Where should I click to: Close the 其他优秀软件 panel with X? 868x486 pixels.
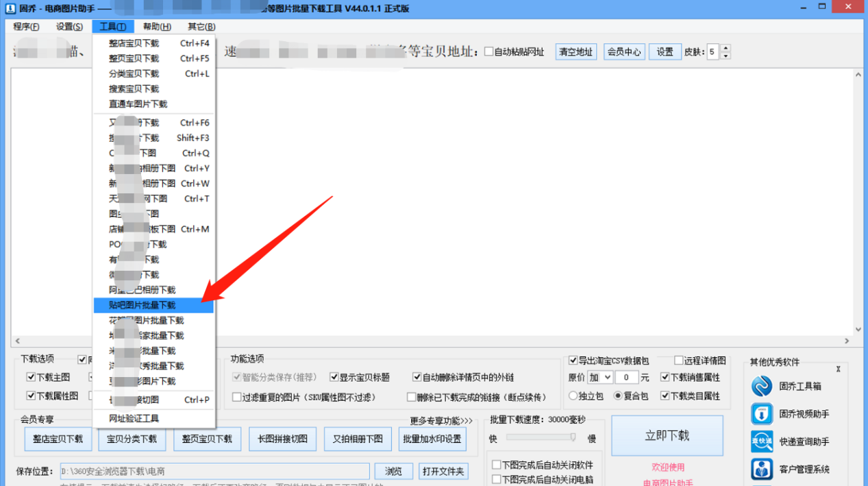point(838,369)
